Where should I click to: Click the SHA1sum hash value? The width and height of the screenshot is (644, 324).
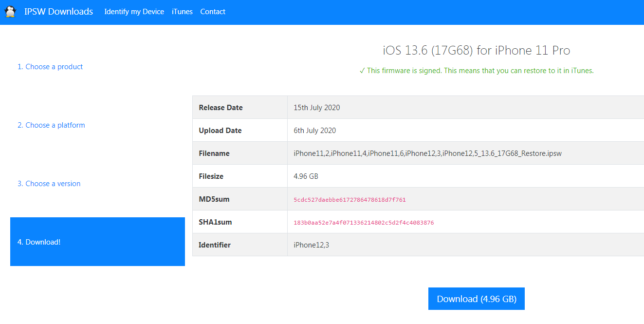[x=364, y=223]
